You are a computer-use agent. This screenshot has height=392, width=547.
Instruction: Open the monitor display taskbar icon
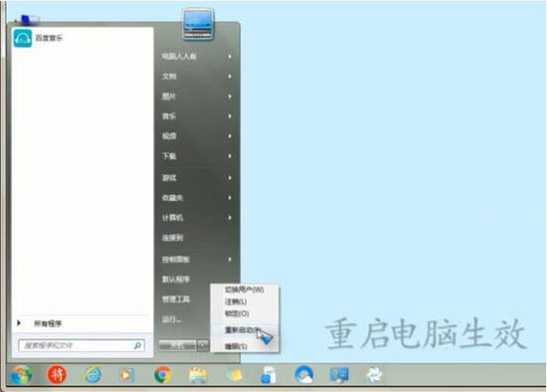click(339, 375)
